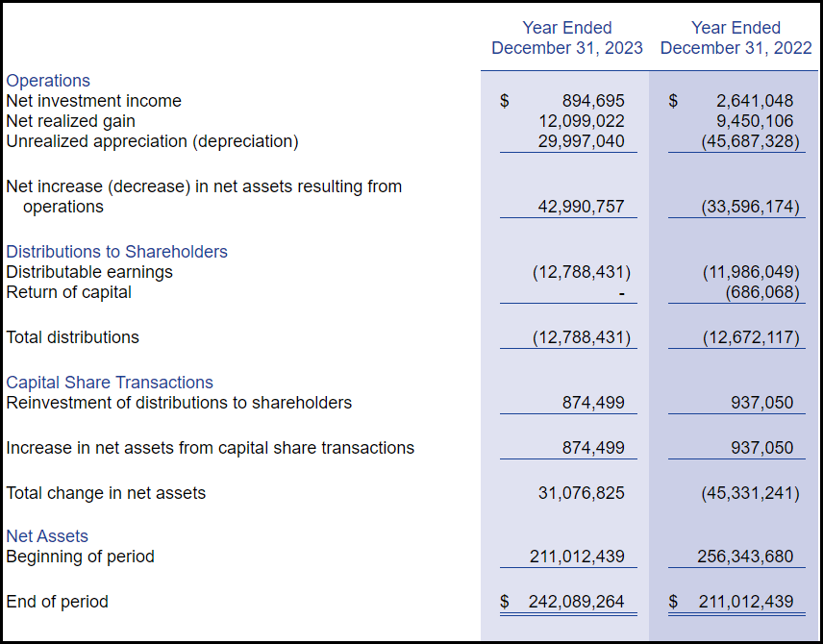Image resolution: width=823 pixels, height=644 pixels.
Task: Click the Net investment income label
Action: pos(93,100)
